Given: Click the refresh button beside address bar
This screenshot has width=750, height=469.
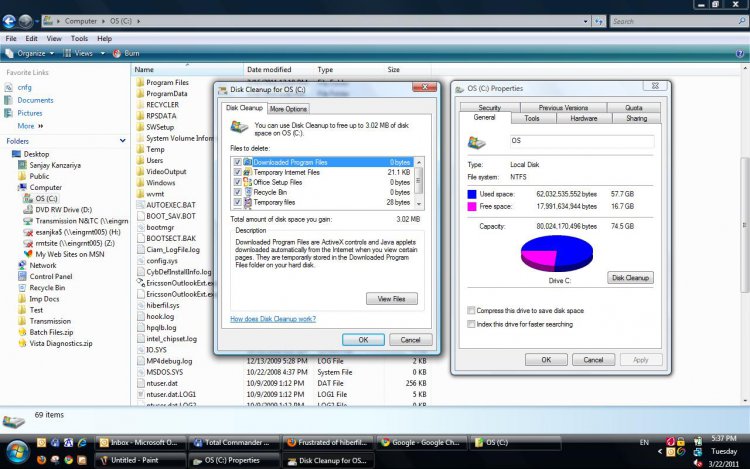Looking at the screenshot, I should pyautogui.click(x=598, y=21).
